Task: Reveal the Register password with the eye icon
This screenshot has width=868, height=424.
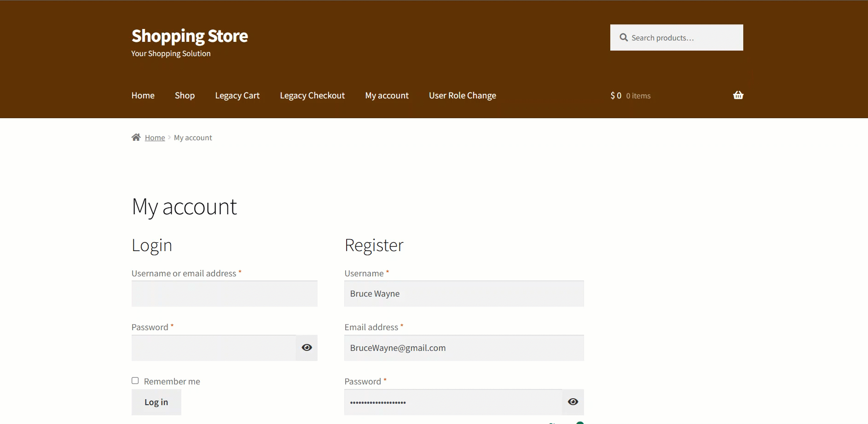Action: pyautogui.click(x=573, y=402)
